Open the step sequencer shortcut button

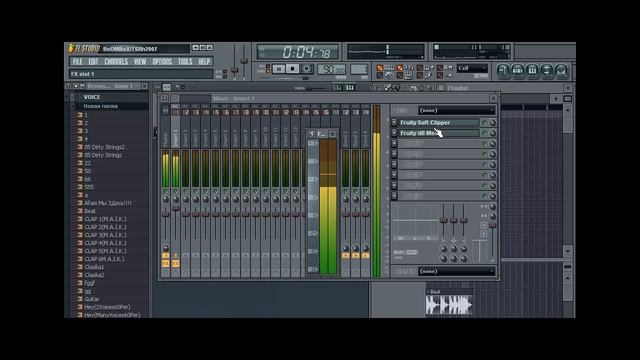(518, 71)
